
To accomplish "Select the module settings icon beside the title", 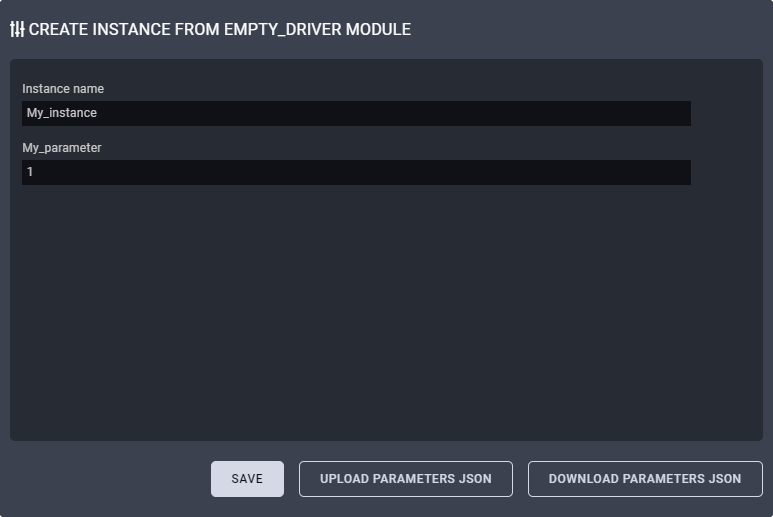I will tap(17, 29).
